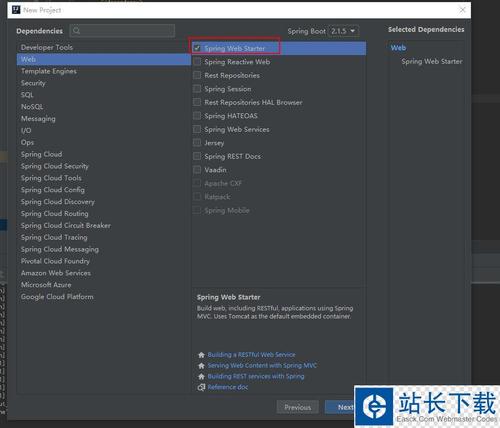500x428 pixels.
Task: Click home icon beside Building a RESTful Web Service
Action: (201, 355)
